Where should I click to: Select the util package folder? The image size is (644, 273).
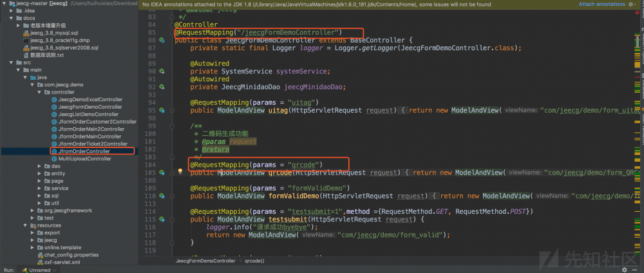point(55,203)
